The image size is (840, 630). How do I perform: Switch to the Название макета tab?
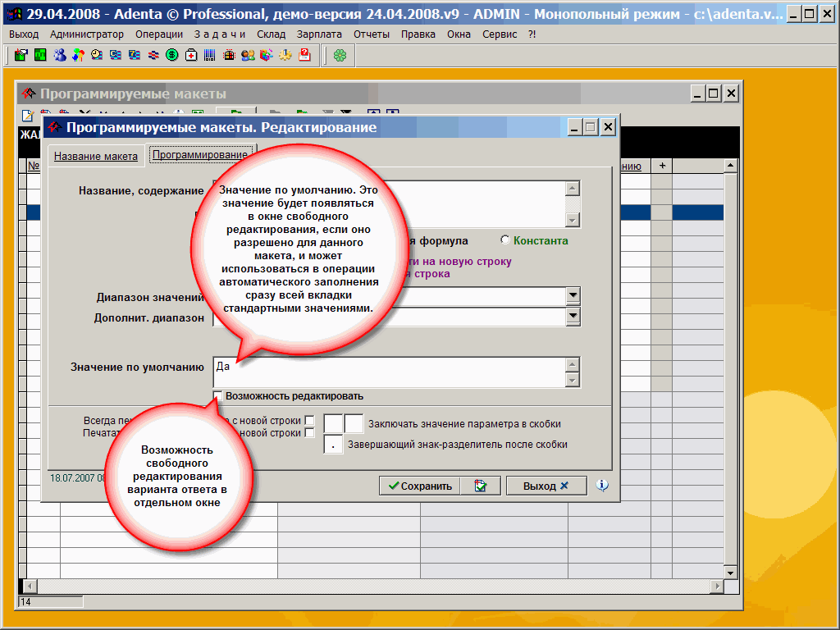point(95,156)
